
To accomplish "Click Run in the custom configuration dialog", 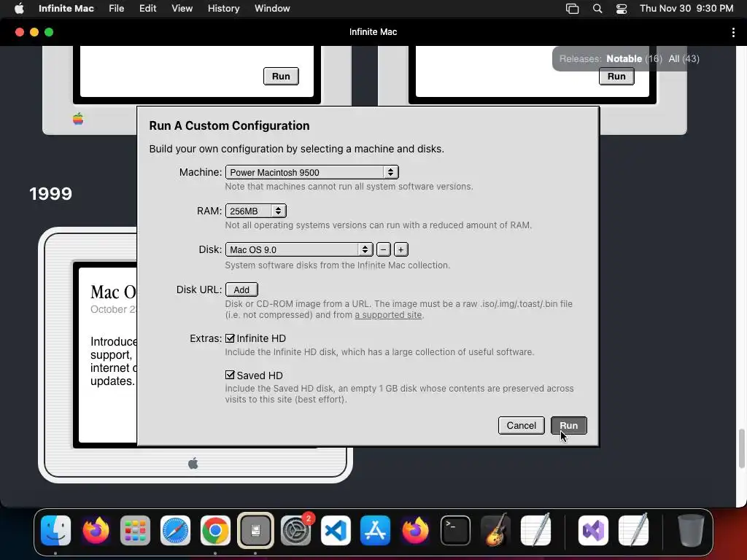I will pyautogui.click(x=569, y=425).
